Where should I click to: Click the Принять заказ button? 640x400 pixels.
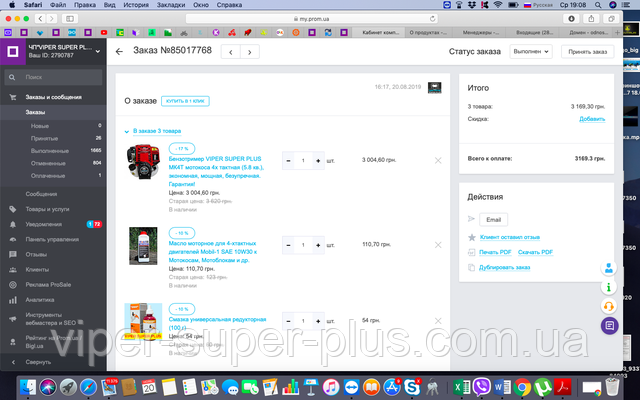587,52
